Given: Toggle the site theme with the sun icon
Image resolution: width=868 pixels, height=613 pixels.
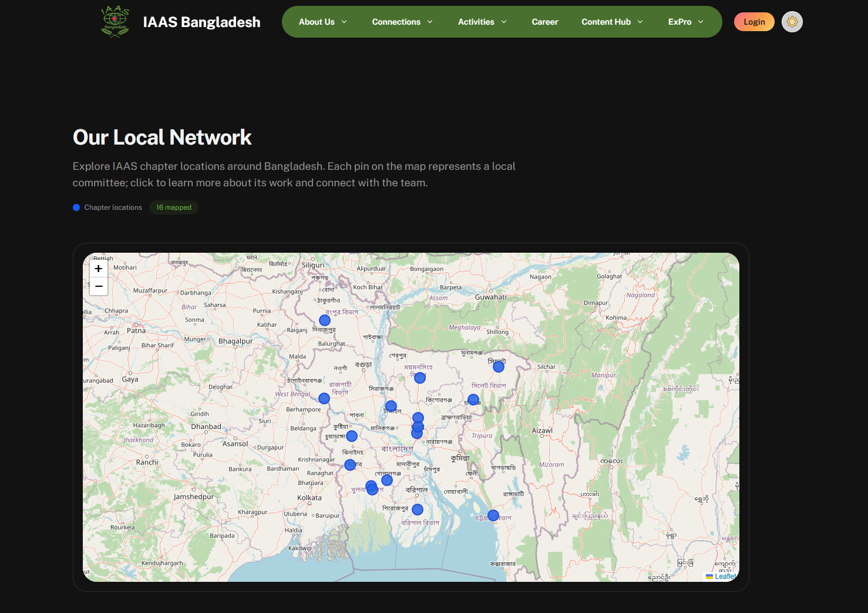Looking at the screenshot, I should point(792,22).
